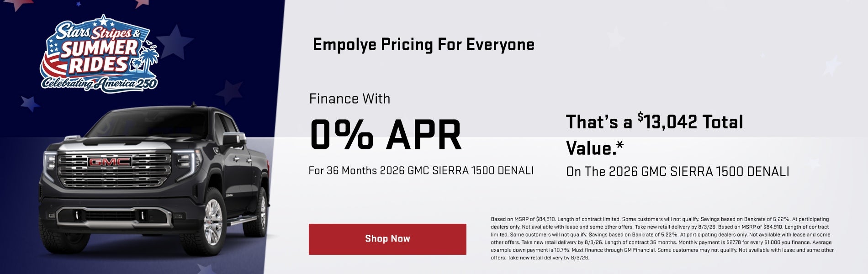868x274 pixels.
Task: Click the fine-print disclaimer paragraph
Action: 662,238
